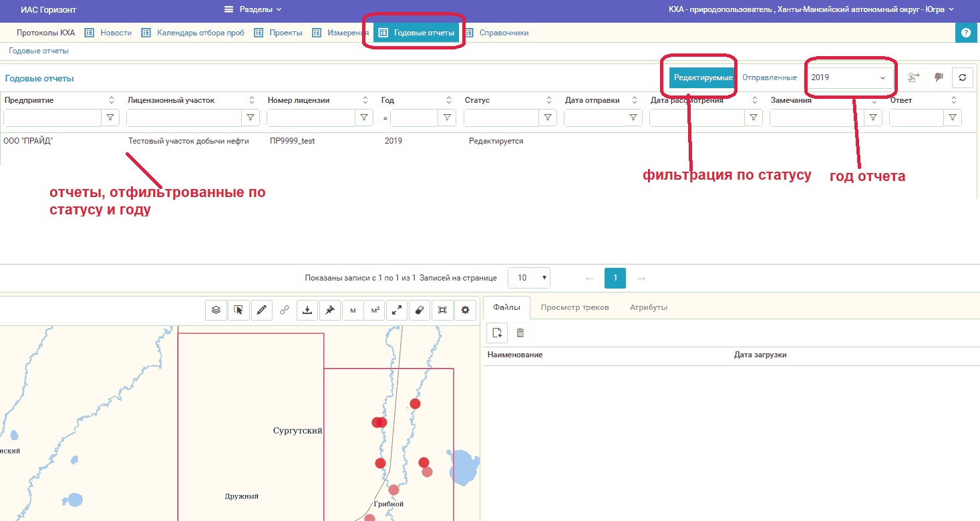Image resolution: width=980 pixels, height=521 pixels.
Task: Switch to the Просмотр треков tab
Action: click(575, 307)
